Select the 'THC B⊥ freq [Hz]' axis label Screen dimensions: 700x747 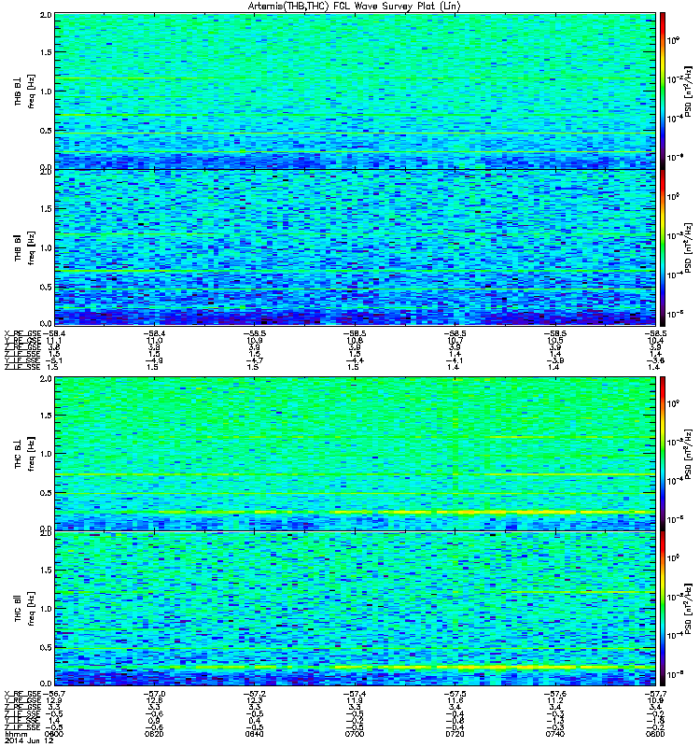25,454
